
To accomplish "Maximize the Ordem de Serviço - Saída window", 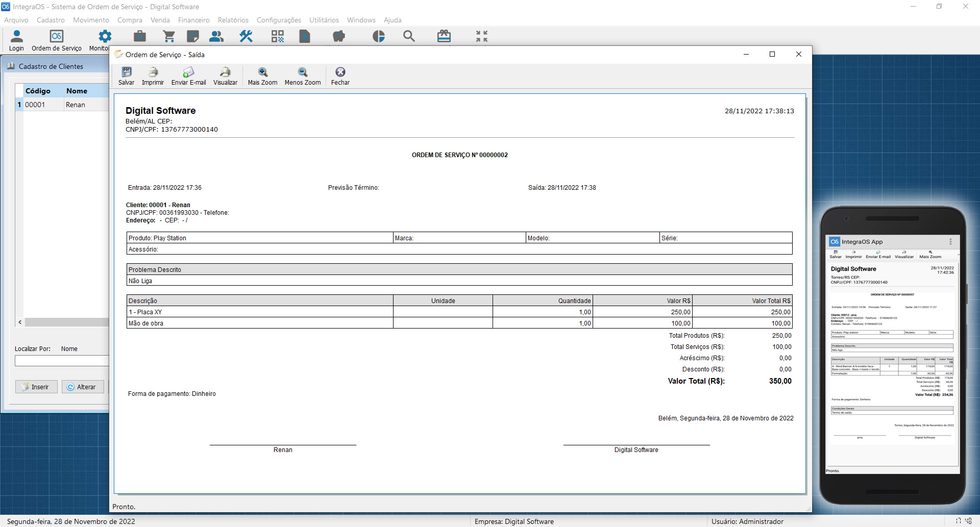I will (772, 54).
